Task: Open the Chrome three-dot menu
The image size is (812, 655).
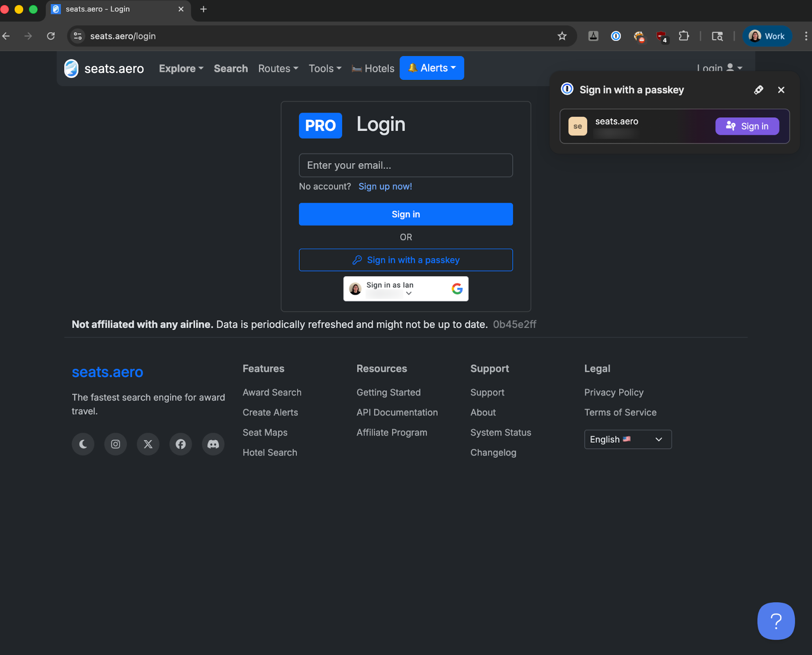Action: point(805,36)
